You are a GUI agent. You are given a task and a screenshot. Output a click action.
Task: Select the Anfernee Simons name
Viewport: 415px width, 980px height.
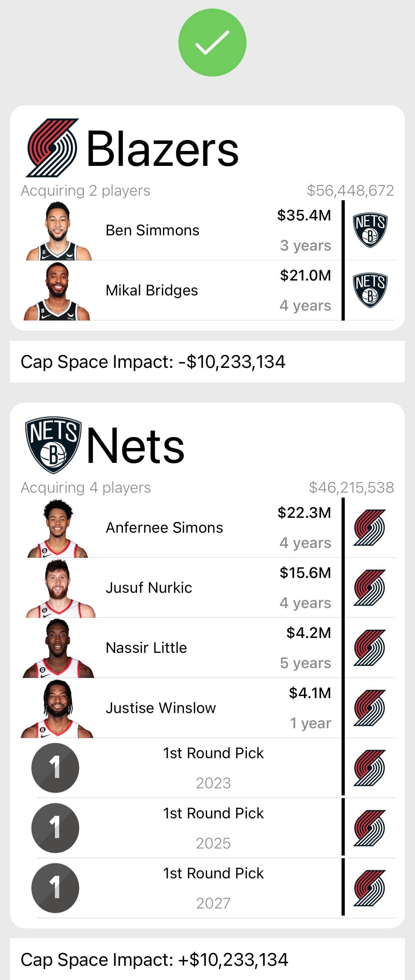pos(164,528)
